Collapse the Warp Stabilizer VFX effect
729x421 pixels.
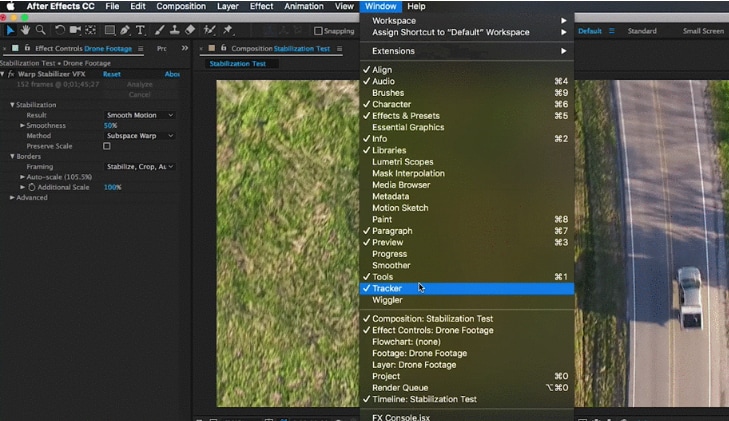pos(3,74)
